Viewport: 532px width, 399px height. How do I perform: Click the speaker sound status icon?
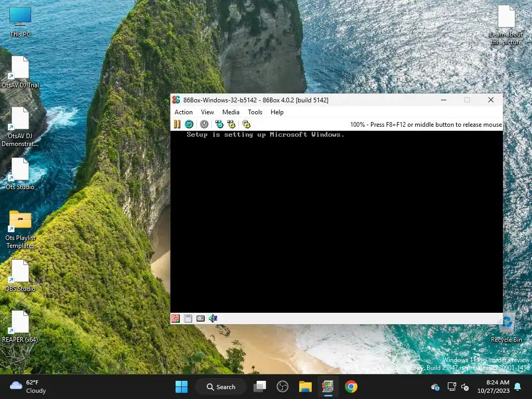[x=213, y=318]
